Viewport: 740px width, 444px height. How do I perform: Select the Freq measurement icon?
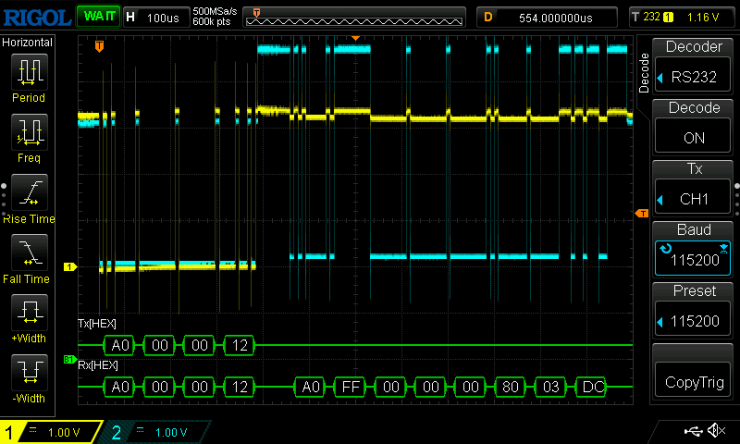(x=29, y=132)
